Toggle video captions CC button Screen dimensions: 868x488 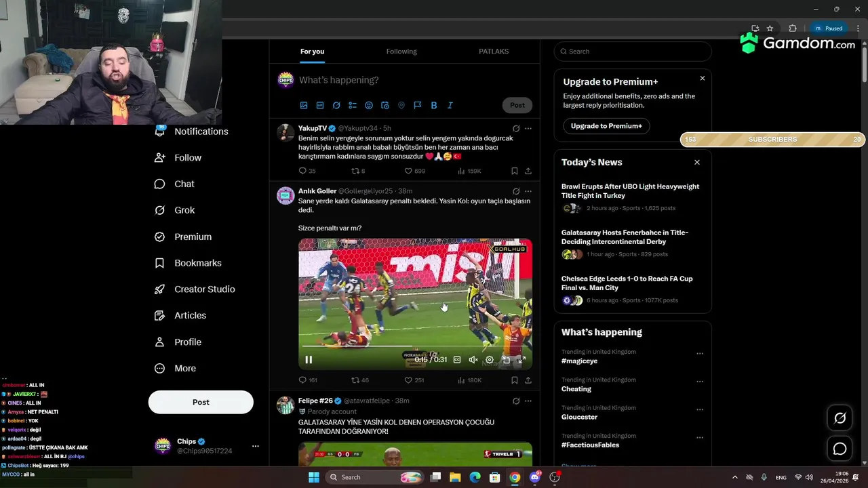point(457,360)
